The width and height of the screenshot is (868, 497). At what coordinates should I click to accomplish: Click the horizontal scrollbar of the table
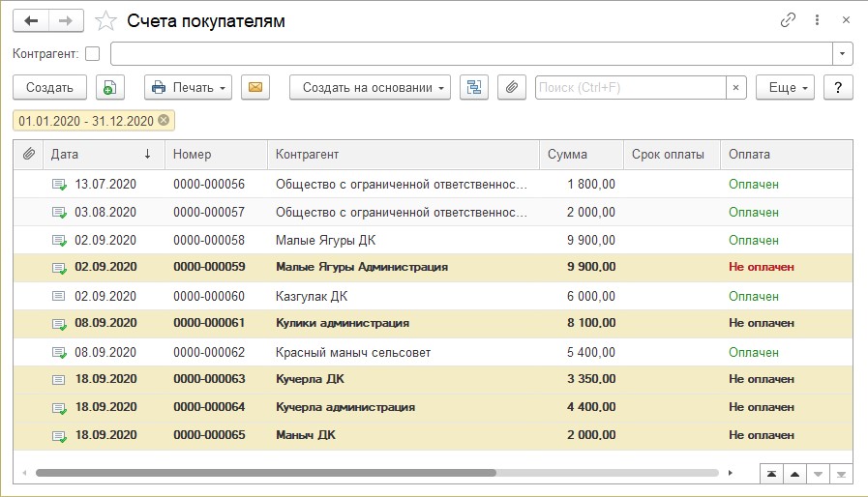[266, 474]
